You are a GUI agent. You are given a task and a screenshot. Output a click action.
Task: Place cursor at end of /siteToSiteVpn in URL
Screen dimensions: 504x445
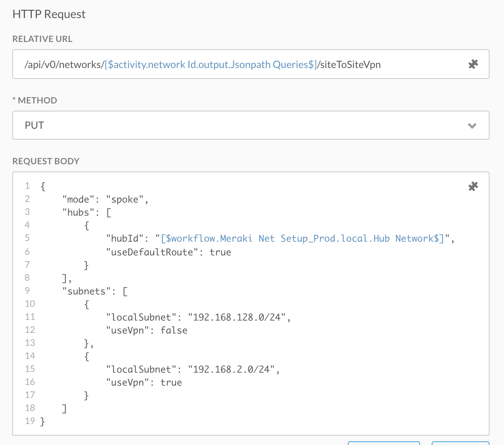(x=381, y=65)
